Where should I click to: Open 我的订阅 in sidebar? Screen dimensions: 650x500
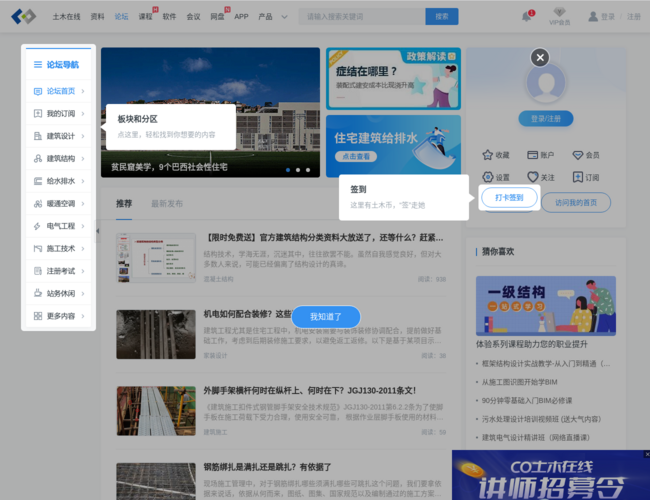point(58,113)
